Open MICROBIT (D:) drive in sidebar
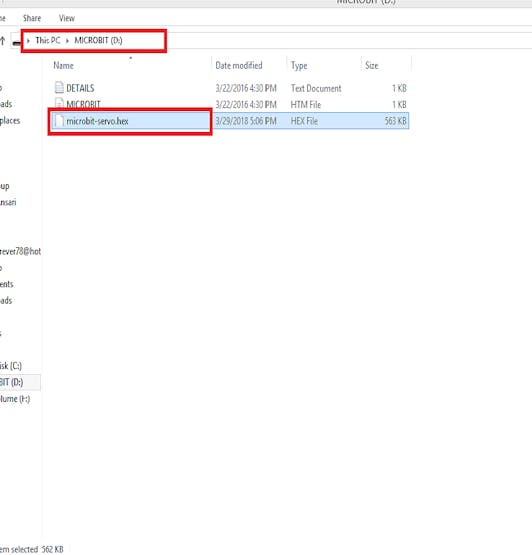This screenshot has height=555, width=532. (12, 382)
